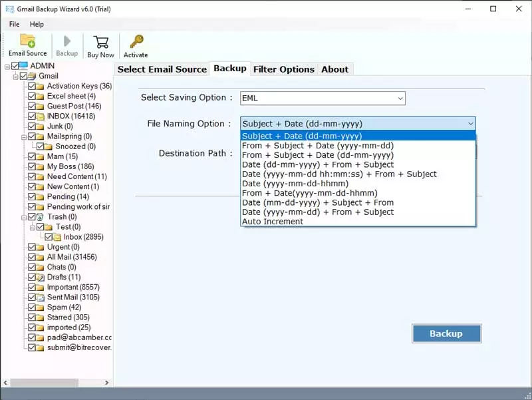Collapse the Gmail tree node
Image resolution: width=532 pixels, height=400 pixels.
pyautogui.click(x=15, y=77)
